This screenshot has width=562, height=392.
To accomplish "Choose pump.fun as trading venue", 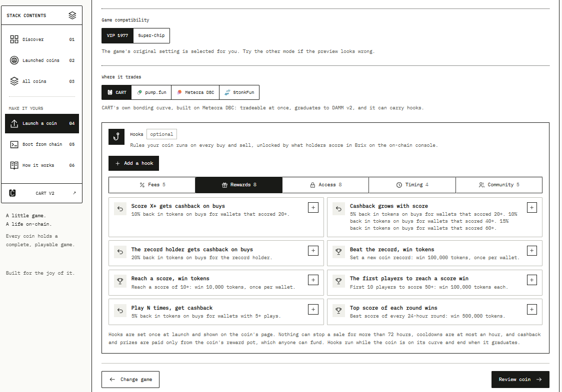I will [151, 92].
